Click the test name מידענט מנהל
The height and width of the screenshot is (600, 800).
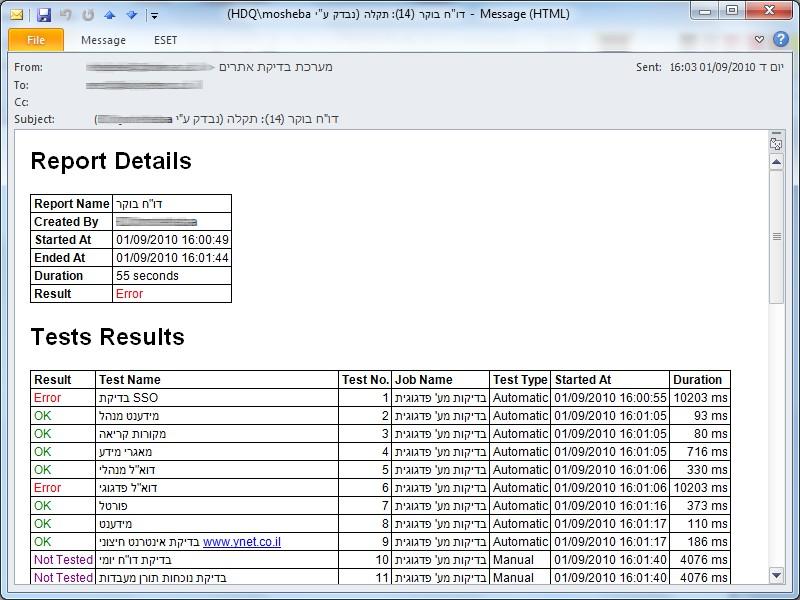click(x=129, y=416)
